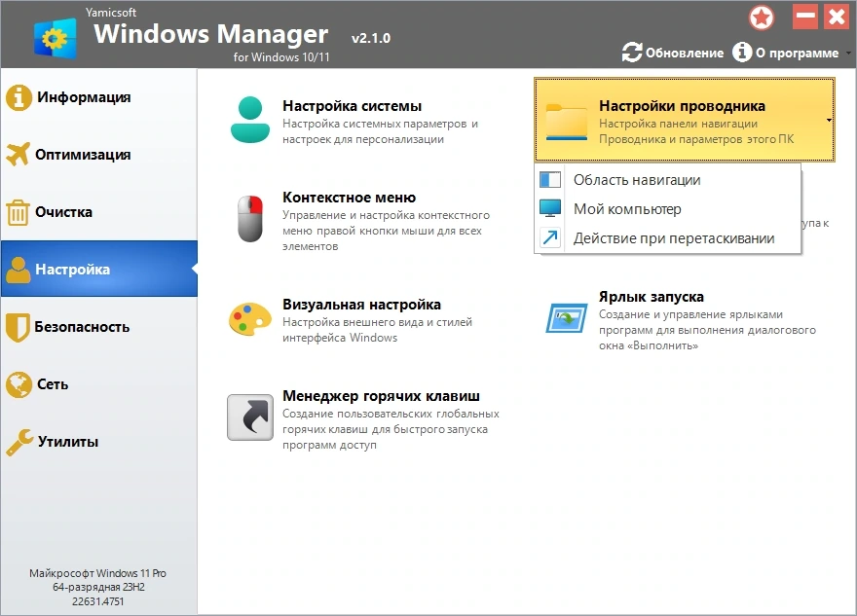The height and width of the screenshot is (616, 857).
Task: Click the Майкрософт Windows 11 Pro text
Action: pos(97,573)
